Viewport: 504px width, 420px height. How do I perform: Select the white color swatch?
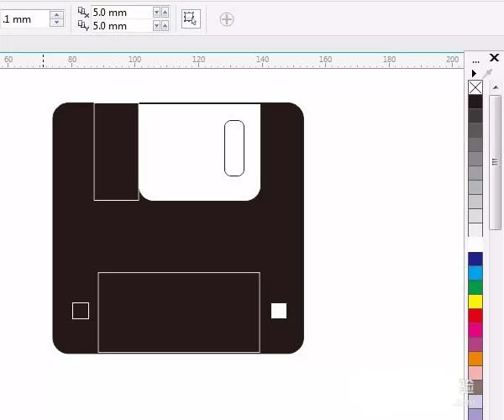(475, 245)
